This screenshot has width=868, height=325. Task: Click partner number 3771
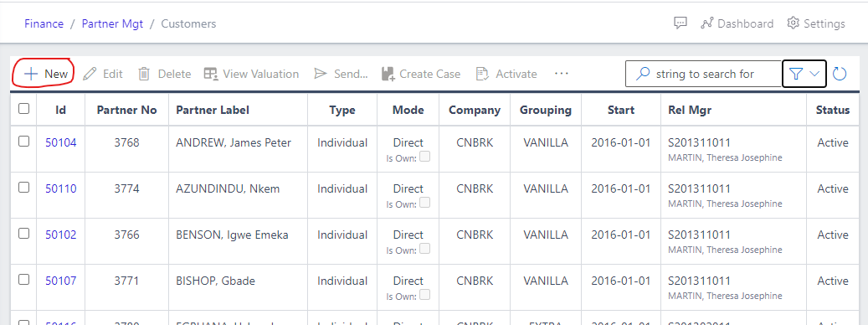coord(126,281)
